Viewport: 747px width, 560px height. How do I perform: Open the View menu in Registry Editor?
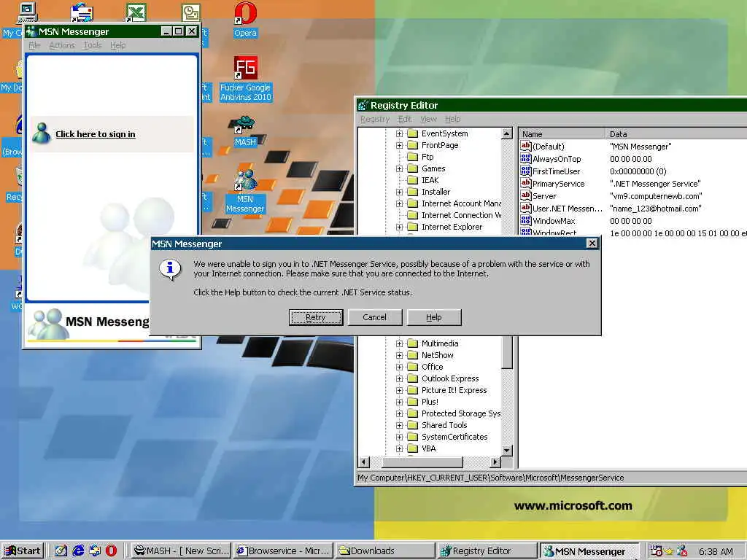tap(428, 119)
